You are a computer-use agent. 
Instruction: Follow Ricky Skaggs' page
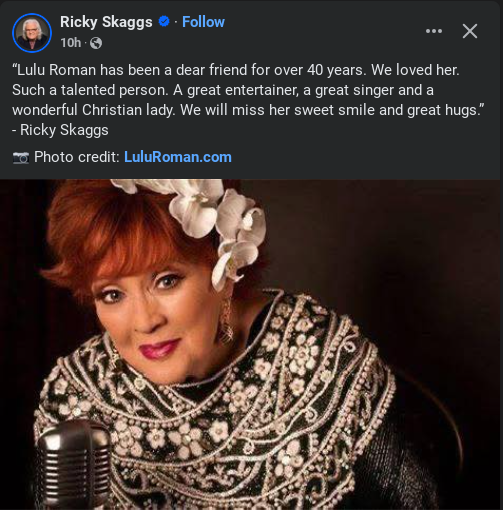point(203,22)
